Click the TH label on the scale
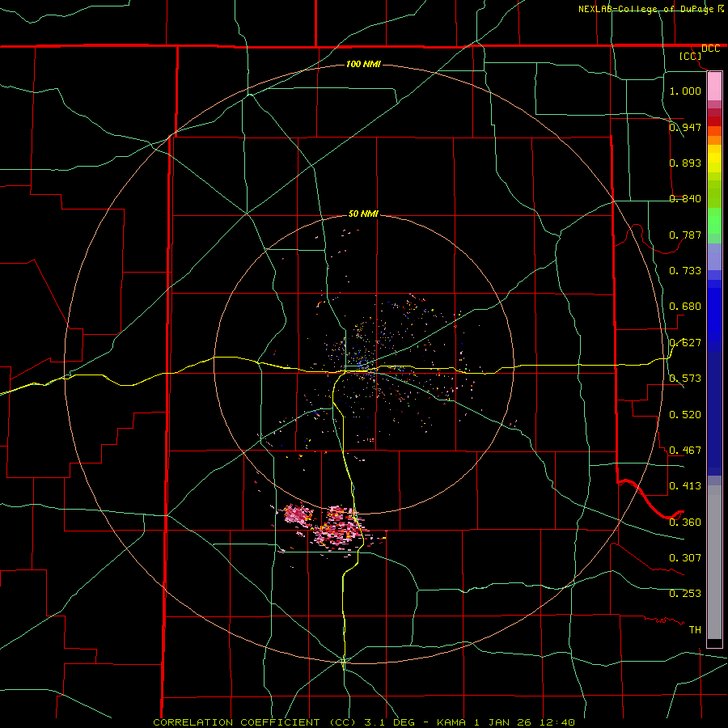The width and height of the screenshot is (728, 728). point(695,630)
